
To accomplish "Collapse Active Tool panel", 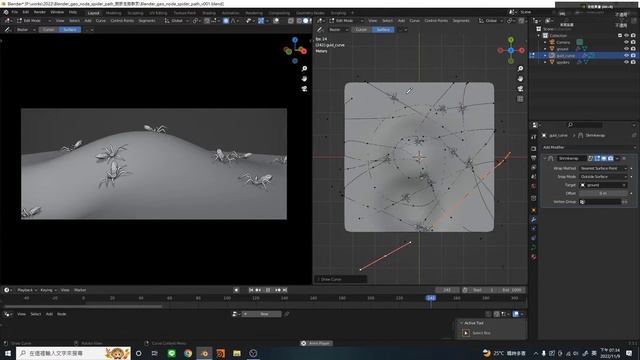I will (x=462, y=323).
